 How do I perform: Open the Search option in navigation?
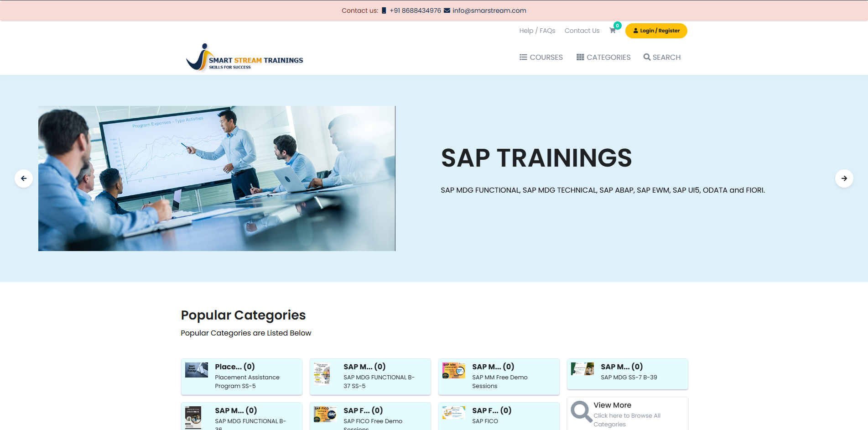tap(662, 58)
